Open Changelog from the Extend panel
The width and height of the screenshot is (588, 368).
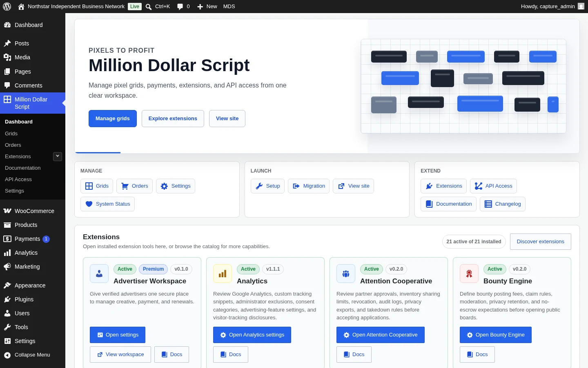coord(502,204)
